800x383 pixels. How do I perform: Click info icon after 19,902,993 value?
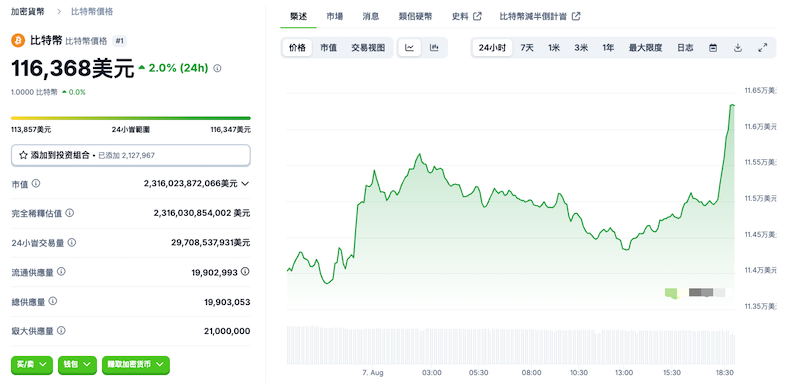(245, 272)
